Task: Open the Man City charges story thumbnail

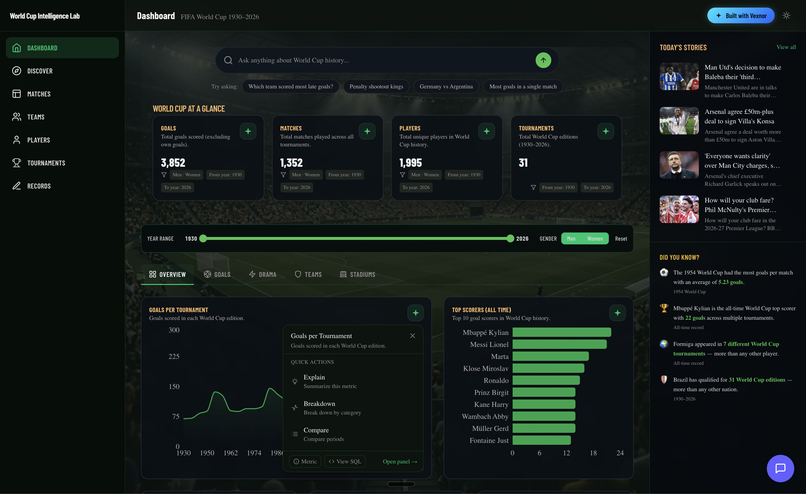Action: [679, 165]
